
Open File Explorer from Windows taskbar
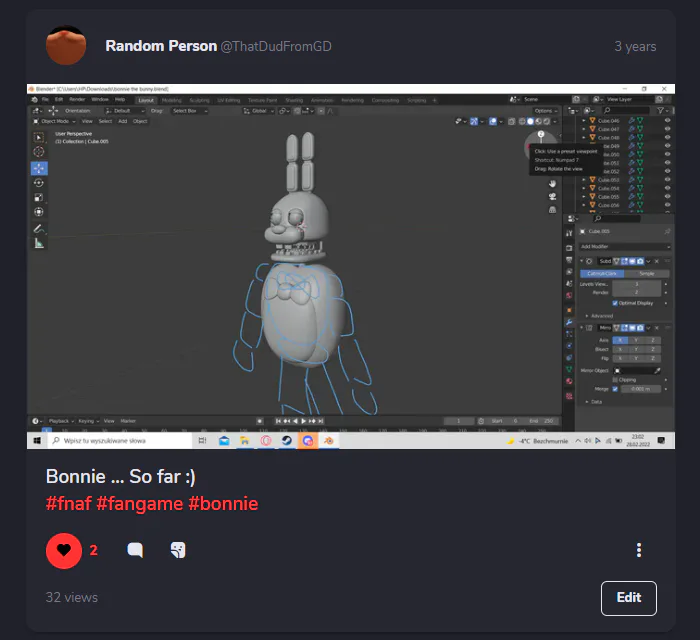(245, 441)
